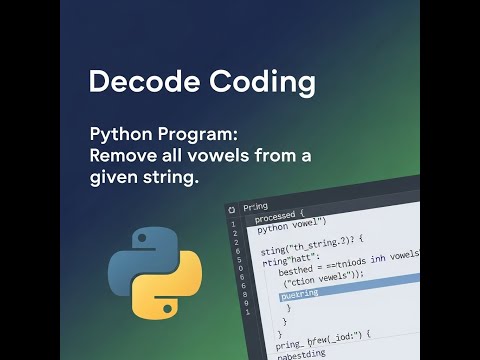Screen dimensions: 480x360
Task: Select the highlighted "puekring" line
Action: point(349,287)
